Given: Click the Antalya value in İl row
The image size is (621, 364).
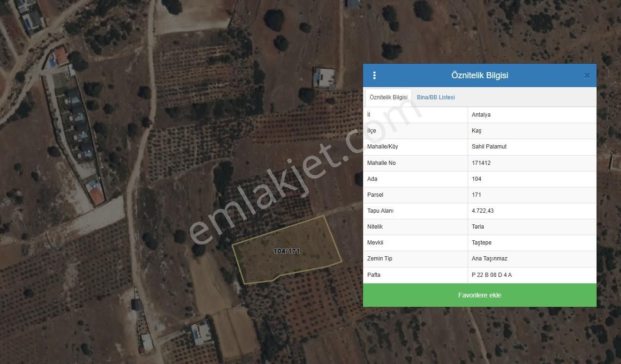Looking at the screenshot, I should pyautogui.click(x=481, y=115).
